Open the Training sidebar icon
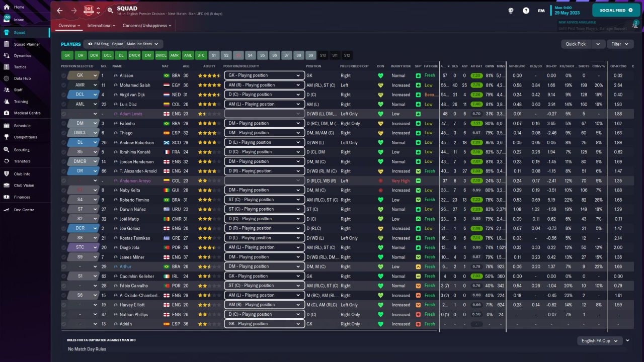Image resolution: width=644 pixels, height=362 pixels. [7, 102]
